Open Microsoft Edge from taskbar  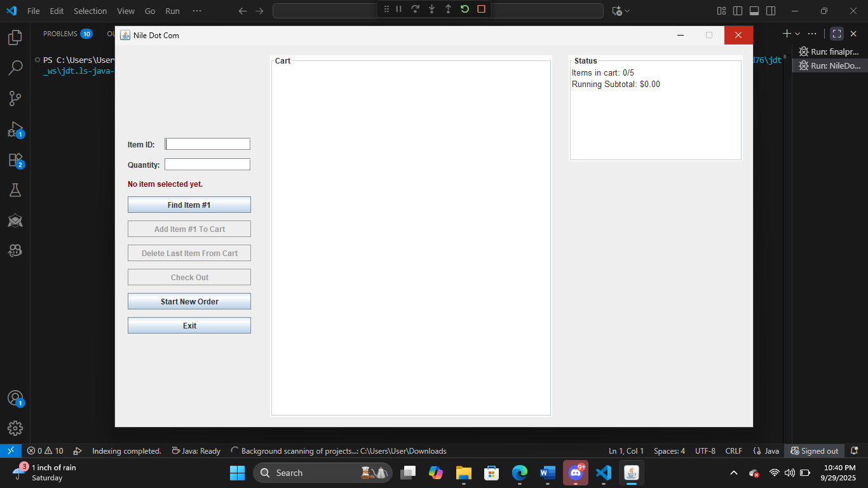point(520,473)
